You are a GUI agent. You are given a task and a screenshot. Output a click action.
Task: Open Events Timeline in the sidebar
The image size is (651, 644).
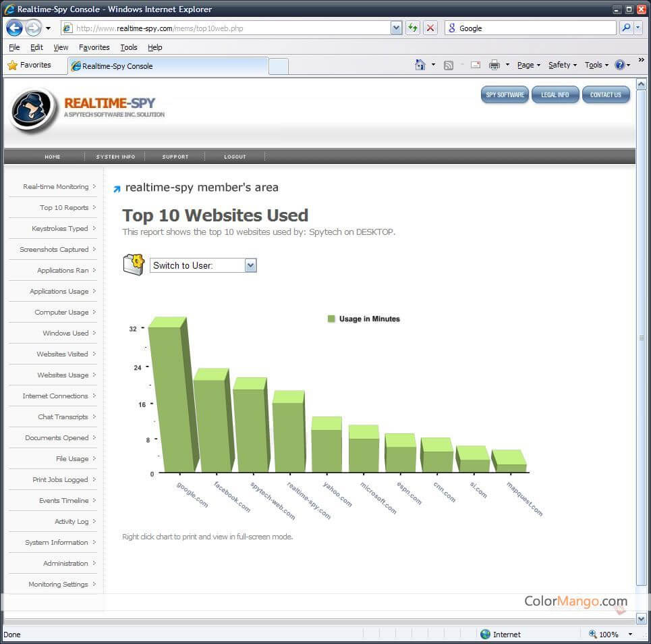pos(63,500)
